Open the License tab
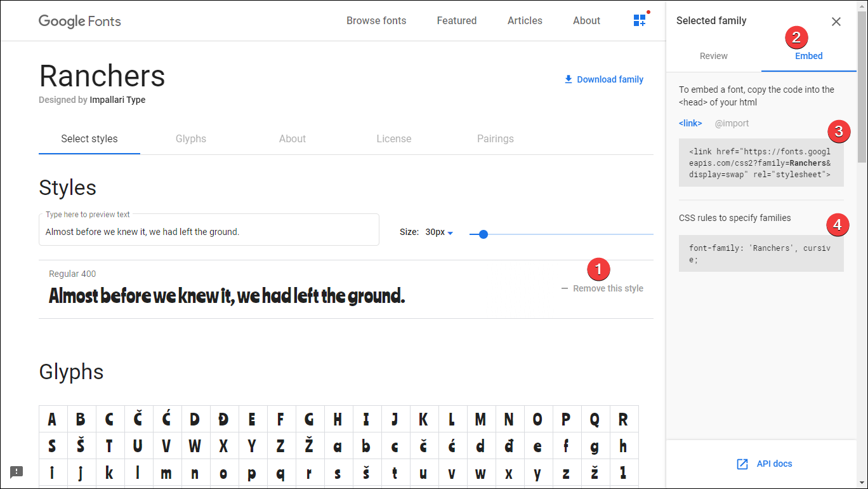Screen dimensions: 868x489 394,139
